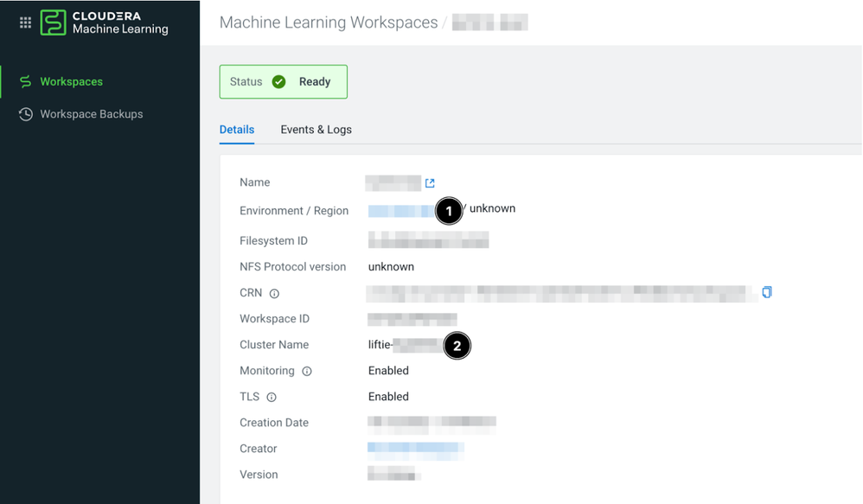Switch to the Details tab
Screen dimensions: 863x504
tap(237, 130)
